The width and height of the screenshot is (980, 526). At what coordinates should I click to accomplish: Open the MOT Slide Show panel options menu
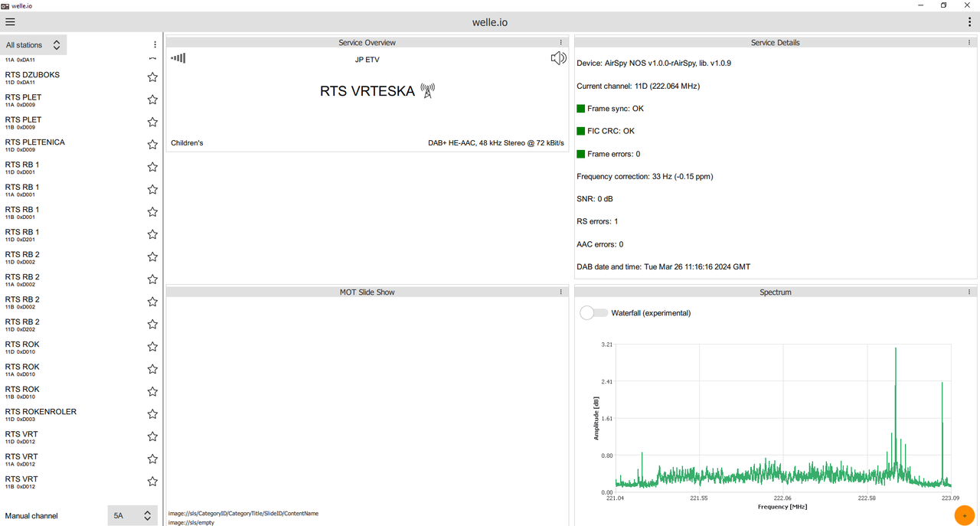click(561, 292)
